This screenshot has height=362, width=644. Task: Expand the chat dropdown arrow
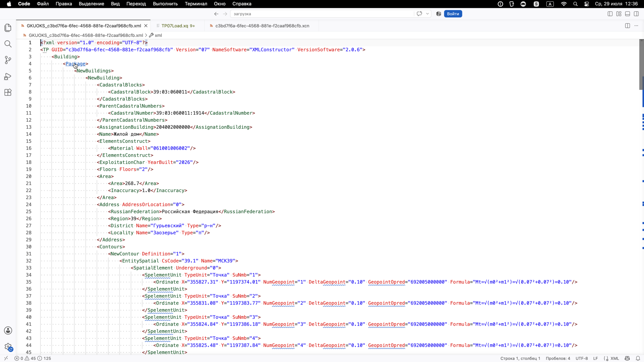[427, 14]
